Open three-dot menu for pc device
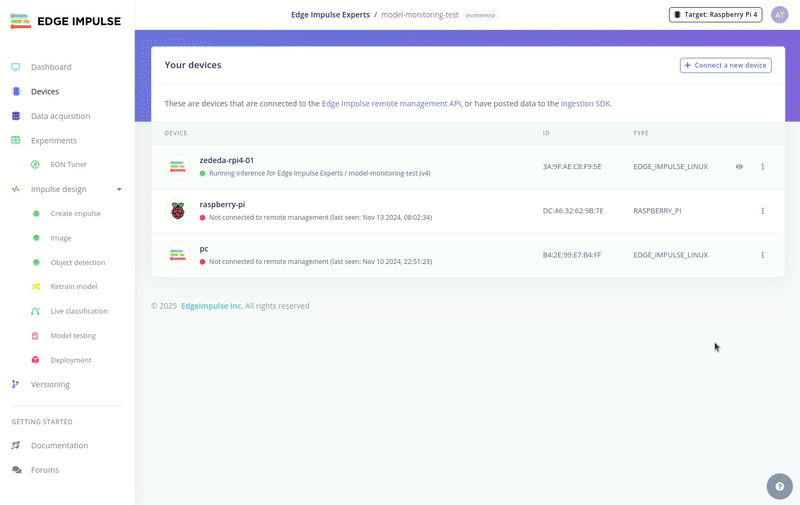The width and height of the screenshot is (800, 505). (x=763, y=255)
